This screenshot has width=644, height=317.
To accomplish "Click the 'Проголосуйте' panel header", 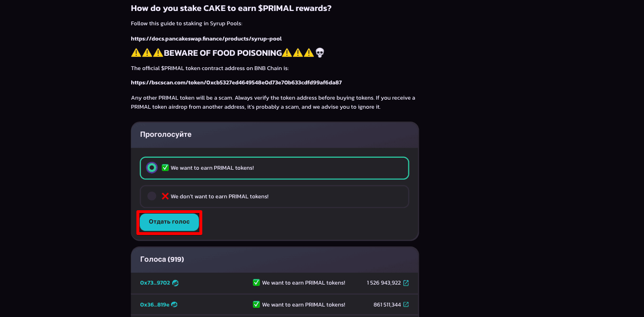I will coord(275,134).
